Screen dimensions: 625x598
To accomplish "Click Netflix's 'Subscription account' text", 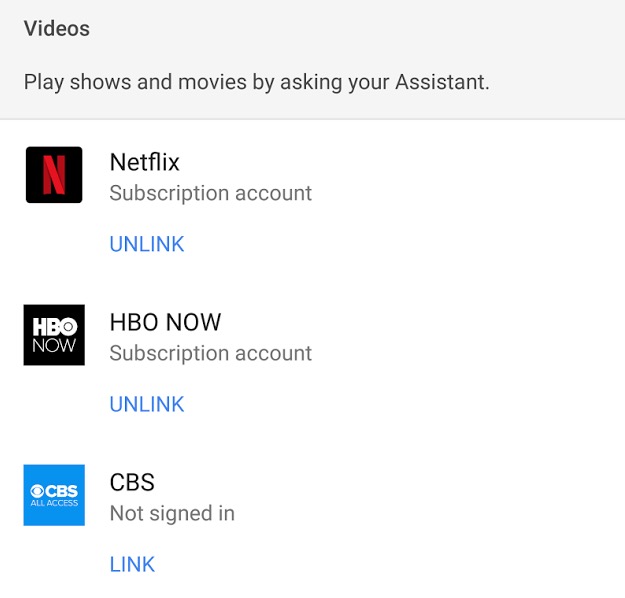I will pyautogui.click(x=210, y=193).
